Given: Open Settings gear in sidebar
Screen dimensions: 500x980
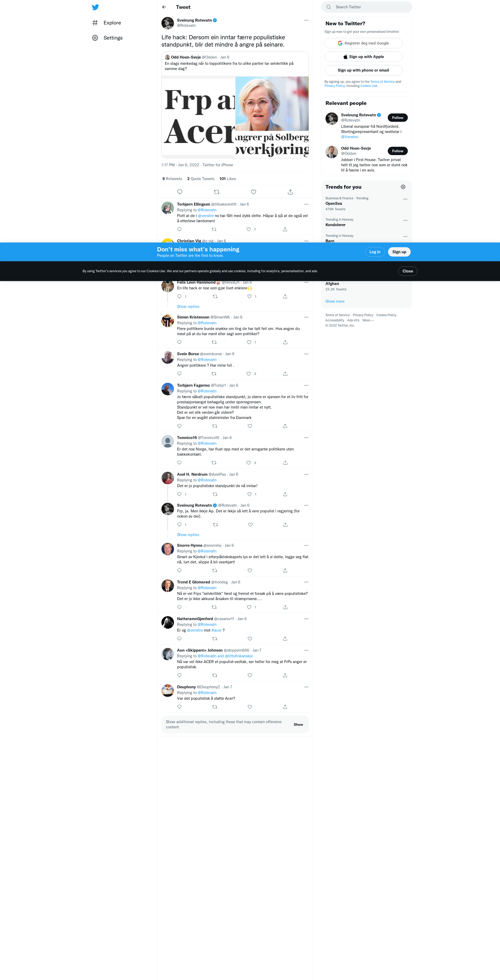Looking at the screenshot, I should coord(95,38).
